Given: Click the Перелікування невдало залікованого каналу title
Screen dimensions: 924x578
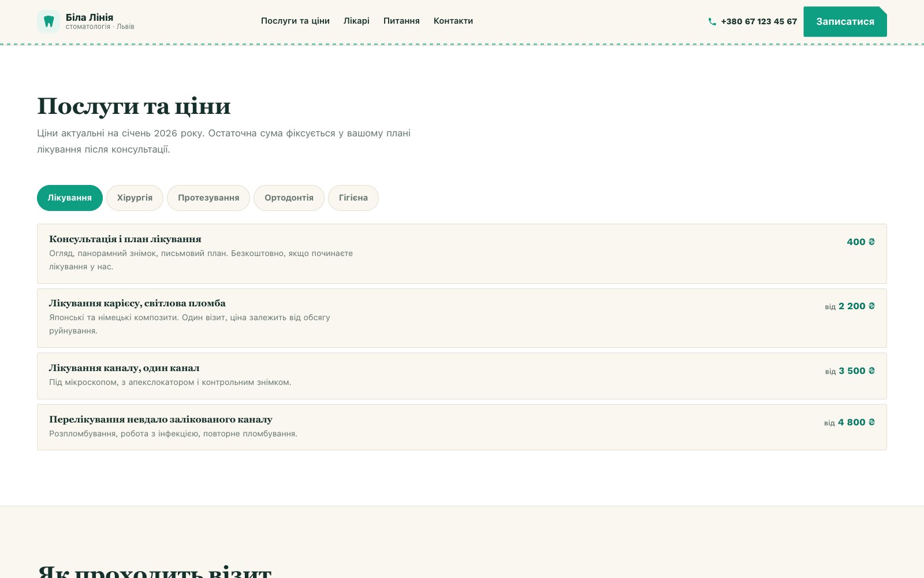Looking at the screenshot, I should pyautogui.click(x=161, y=420).
